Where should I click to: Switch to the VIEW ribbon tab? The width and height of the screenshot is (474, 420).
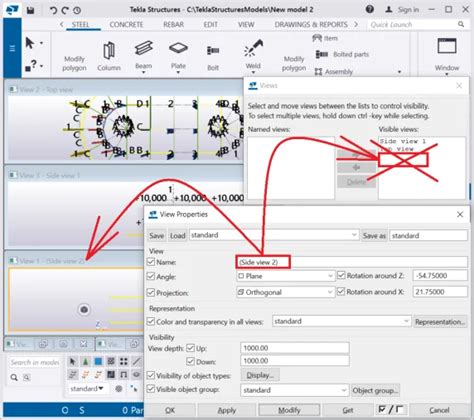pos(246,25)
